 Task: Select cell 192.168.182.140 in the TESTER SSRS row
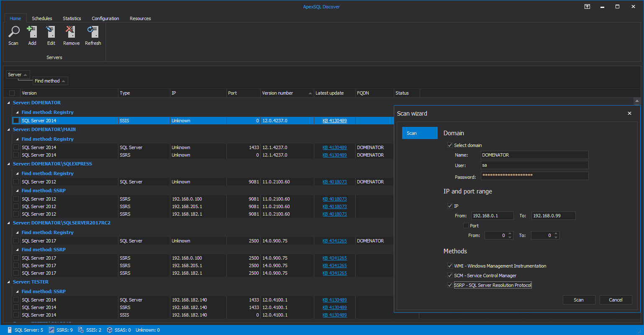click(198, 307)
